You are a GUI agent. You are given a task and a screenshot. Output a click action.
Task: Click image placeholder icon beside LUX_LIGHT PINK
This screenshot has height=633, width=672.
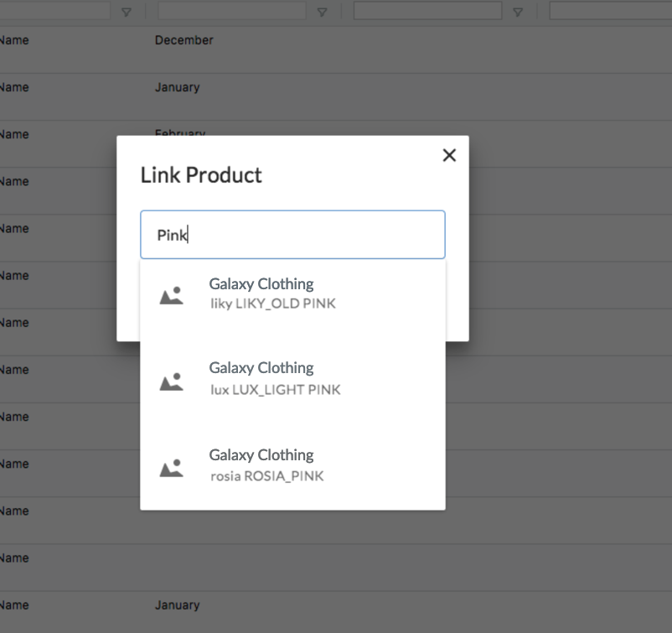[172, 381]
